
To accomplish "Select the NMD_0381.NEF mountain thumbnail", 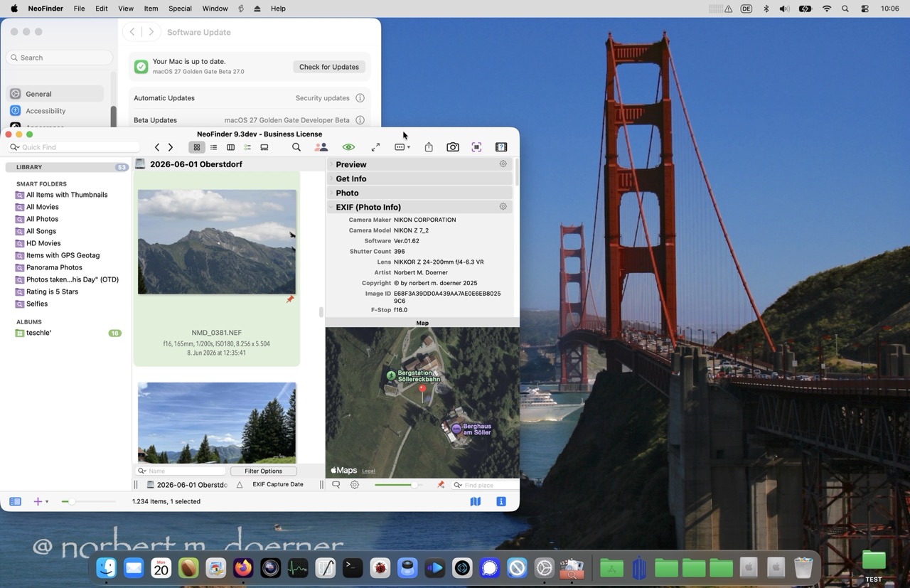I will pyautogui.click(x=217, y=242).
